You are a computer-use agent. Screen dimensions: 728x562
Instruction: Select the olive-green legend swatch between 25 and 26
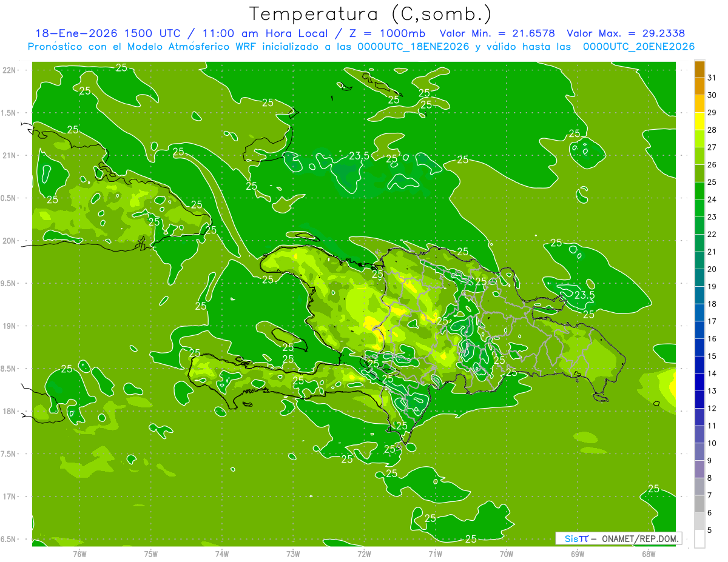(699, 173)
